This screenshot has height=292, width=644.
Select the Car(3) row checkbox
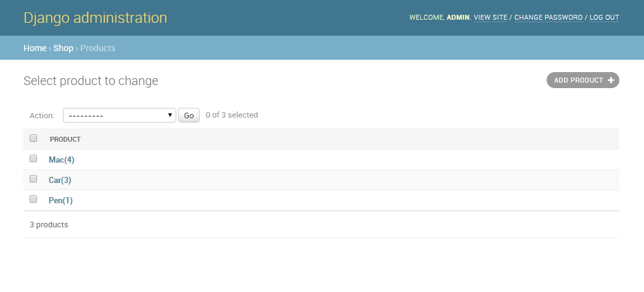coord(33,179)
